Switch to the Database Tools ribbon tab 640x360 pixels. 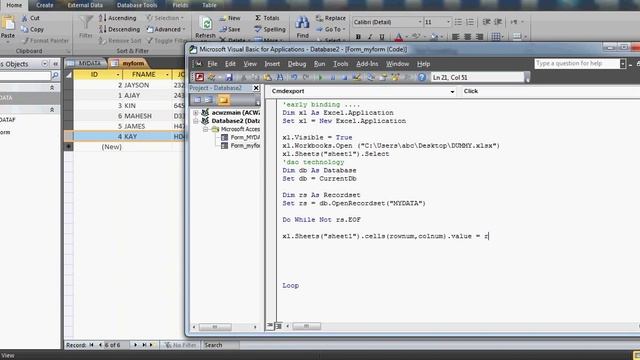point(137,5)
